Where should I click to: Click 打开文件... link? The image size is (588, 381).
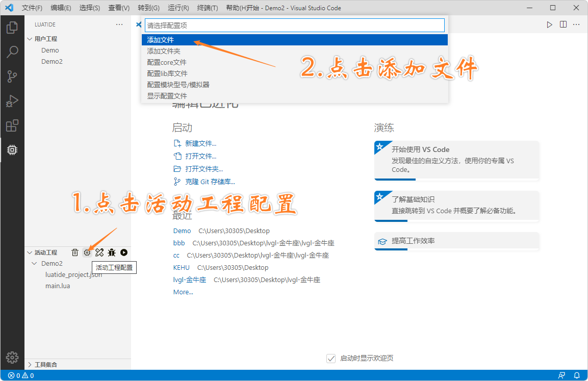pyautogui.click(x=200, y=157)
